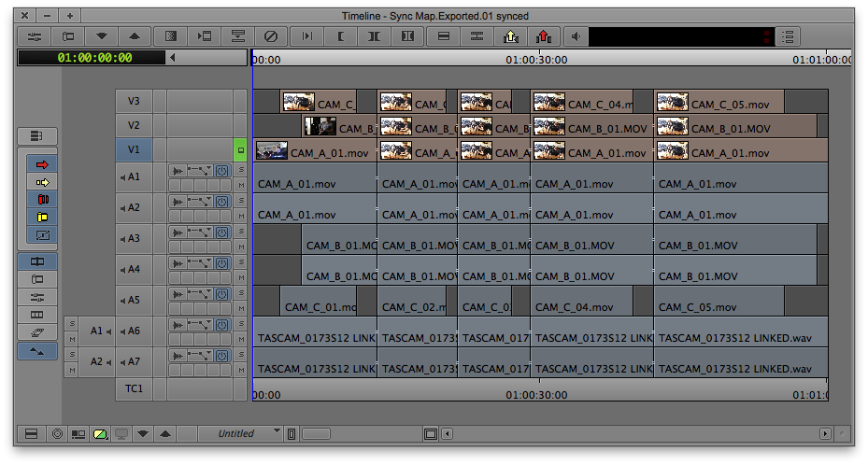Toggle the V2 track selector
The image size is (868, 465).
(x=134, y=125)
